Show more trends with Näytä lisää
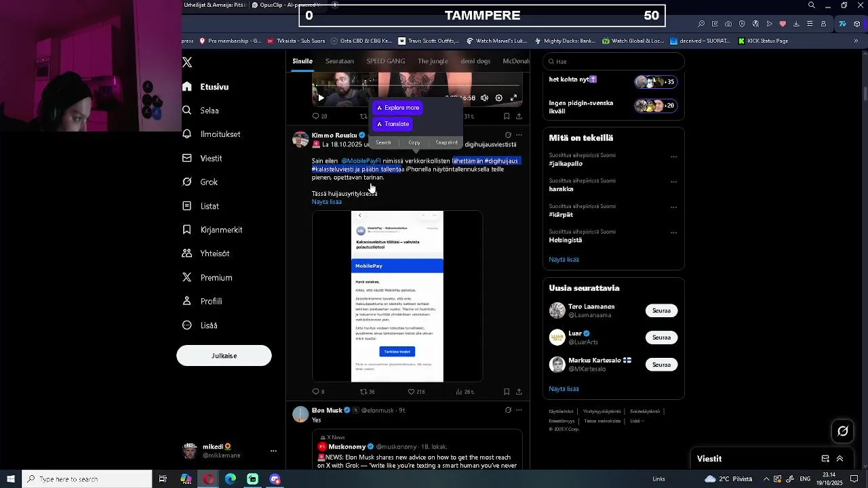 click(564, 260)
